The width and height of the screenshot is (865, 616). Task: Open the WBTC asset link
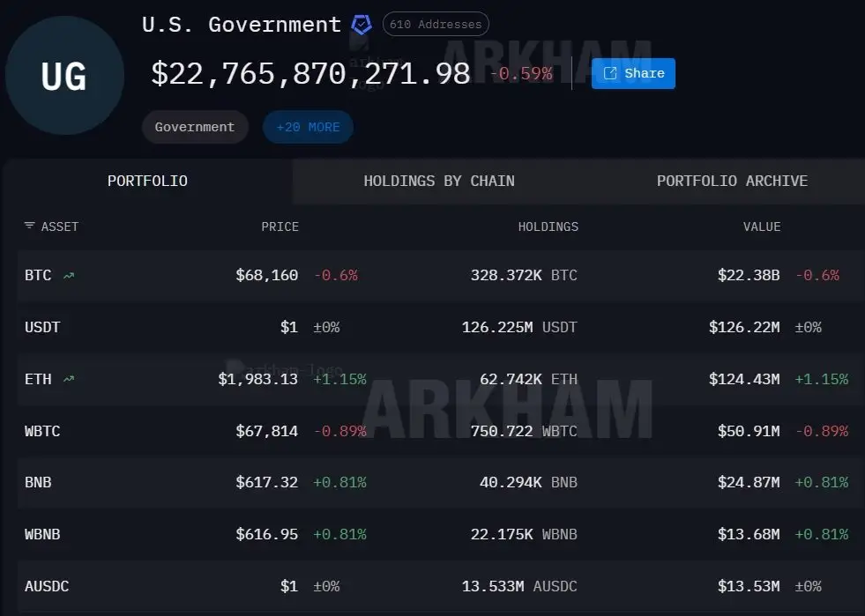click(42, 432)
